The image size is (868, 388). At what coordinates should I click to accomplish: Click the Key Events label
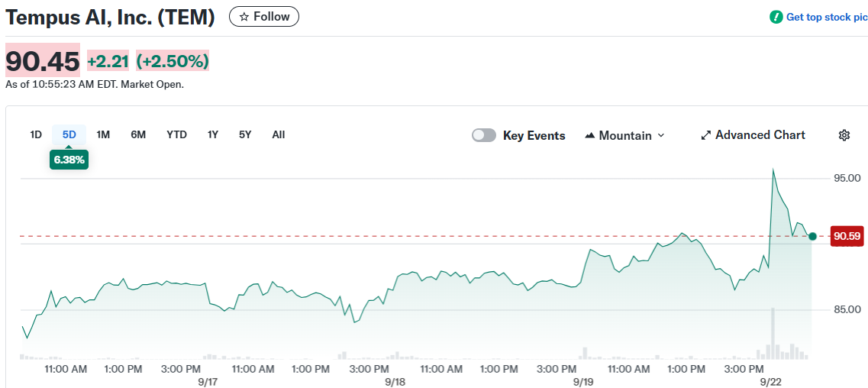(x=534, y=136)
